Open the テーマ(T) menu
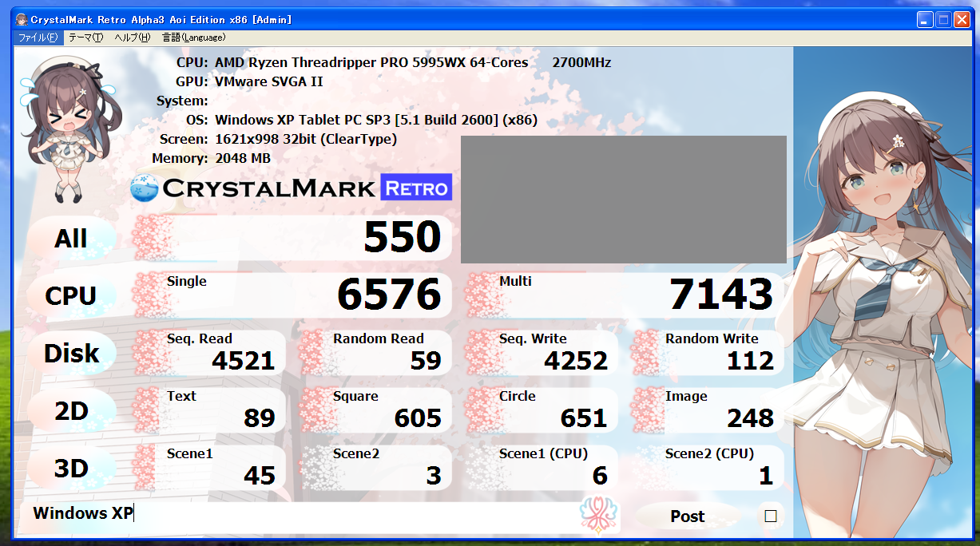 pyautogui.click(x=85, y=38)
